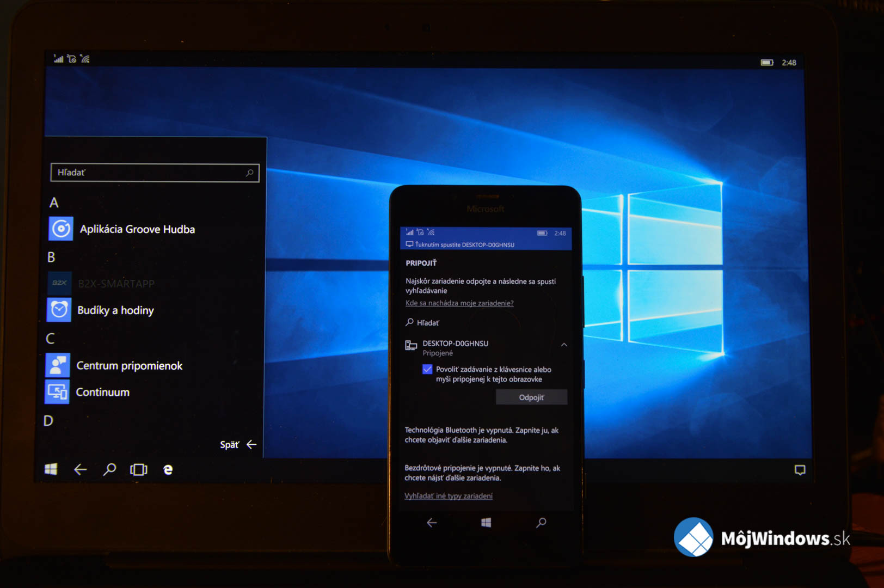Open Task View on monitor taskbar

[139, 469]
